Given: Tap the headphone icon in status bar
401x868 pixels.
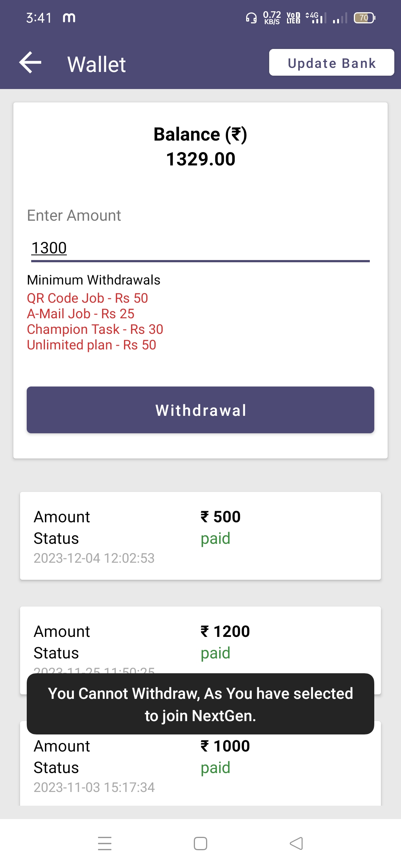Looking at the screenshot, I should click(x=251, y=18).
